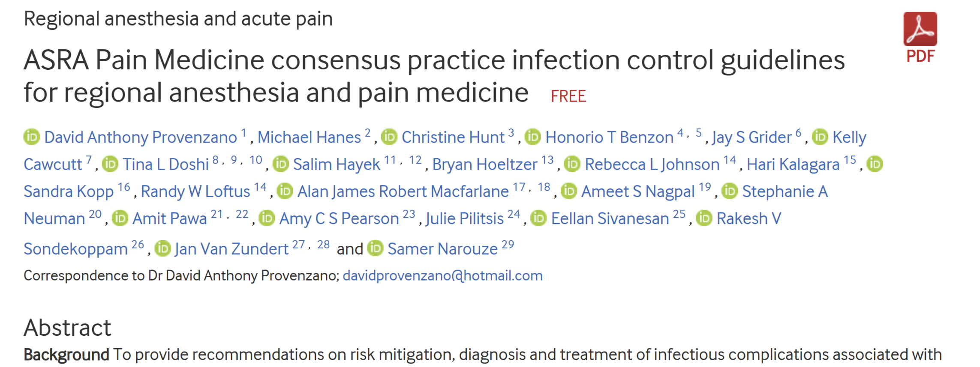Open ORCID icon before Amit Pawa
This screenshot has height=367, width=980.
pos(120,218)
